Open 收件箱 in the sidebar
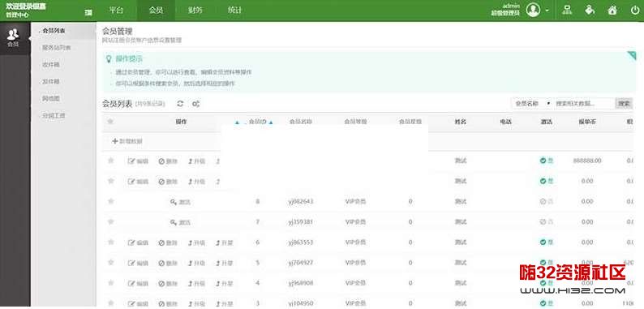This screenshot has width=644, height=309. [x=51, y=65]
